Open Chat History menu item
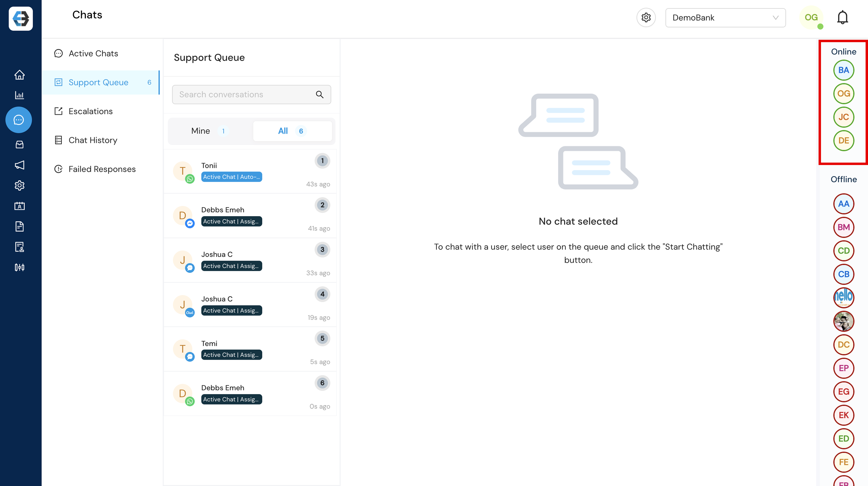The height and width of the screenshot is (486, 868). click(101, 140)
